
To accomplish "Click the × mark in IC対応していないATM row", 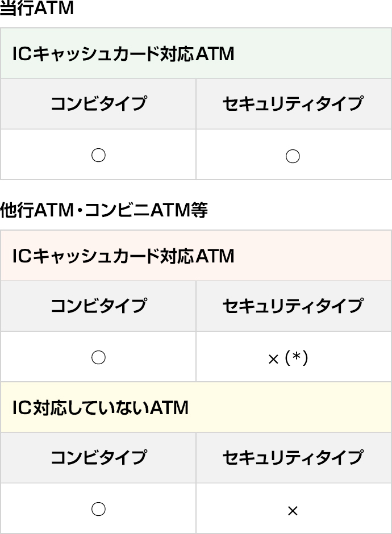I will tap(293, 511).
